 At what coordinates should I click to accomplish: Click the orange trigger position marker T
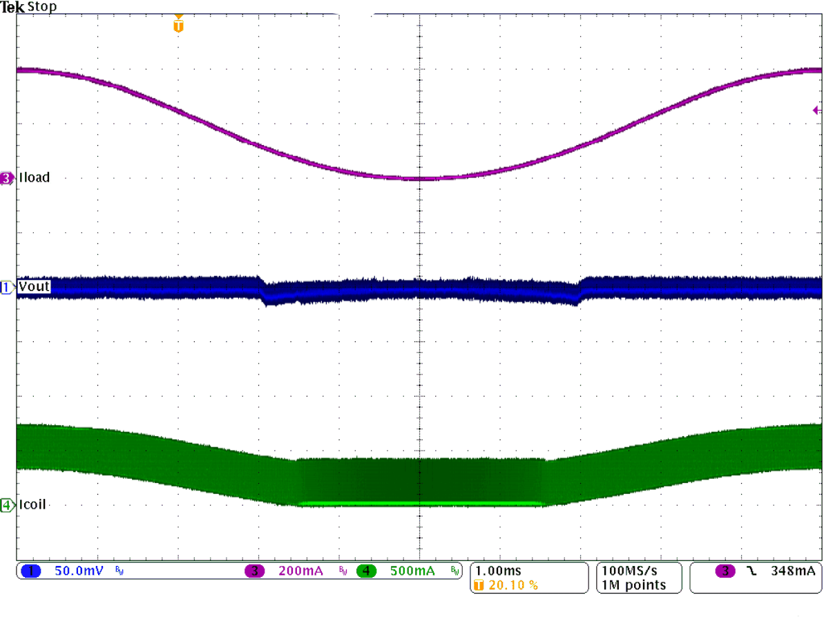coord(178,23)
